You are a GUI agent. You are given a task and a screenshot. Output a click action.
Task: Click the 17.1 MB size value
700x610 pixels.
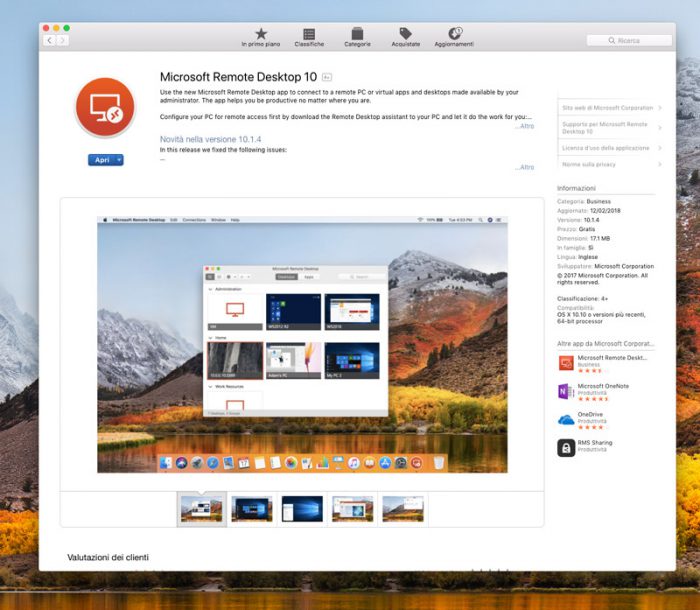point(600,238)
